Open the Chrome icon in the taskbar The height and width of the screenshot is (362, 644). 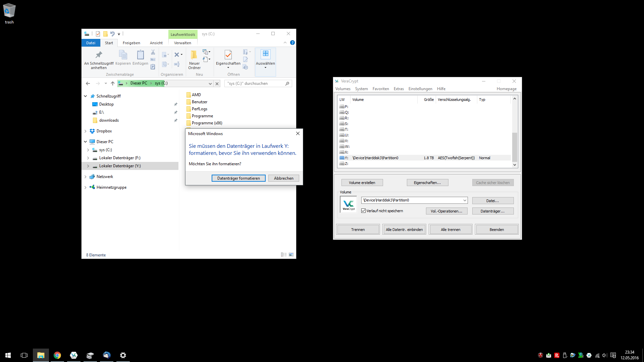(x=57, y=355)
